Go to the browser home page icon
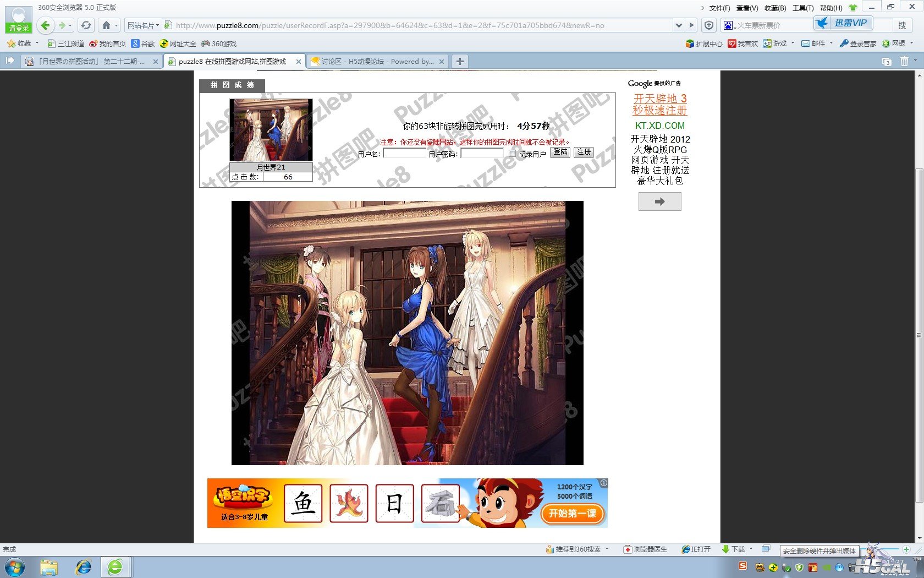924x578 pixels. 107,25
